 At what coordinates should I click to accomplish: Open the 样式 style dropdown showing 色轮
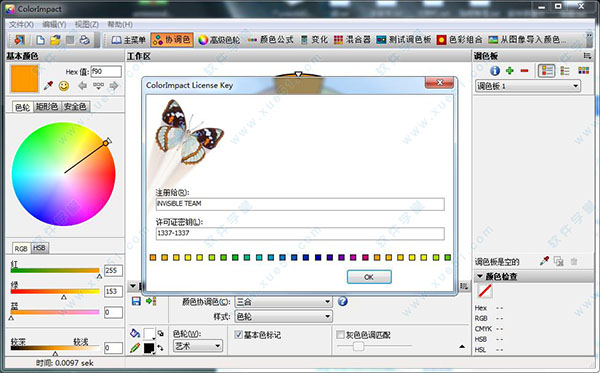[283, 317]
